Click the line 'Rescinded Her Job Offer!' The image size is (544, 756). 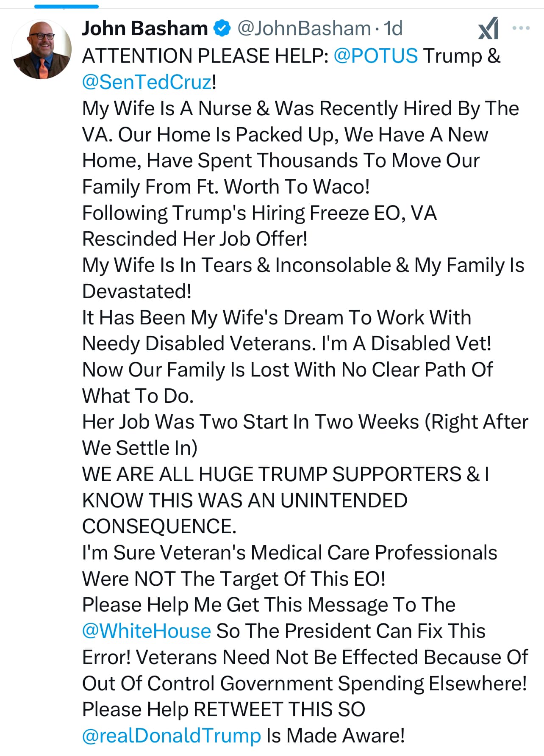[x=195, y=239]
